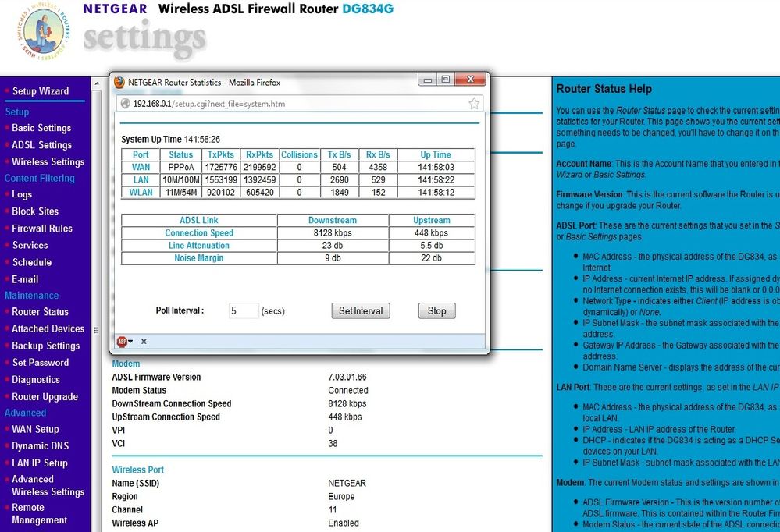Bookmark page with the star icon

coord(474,104)
